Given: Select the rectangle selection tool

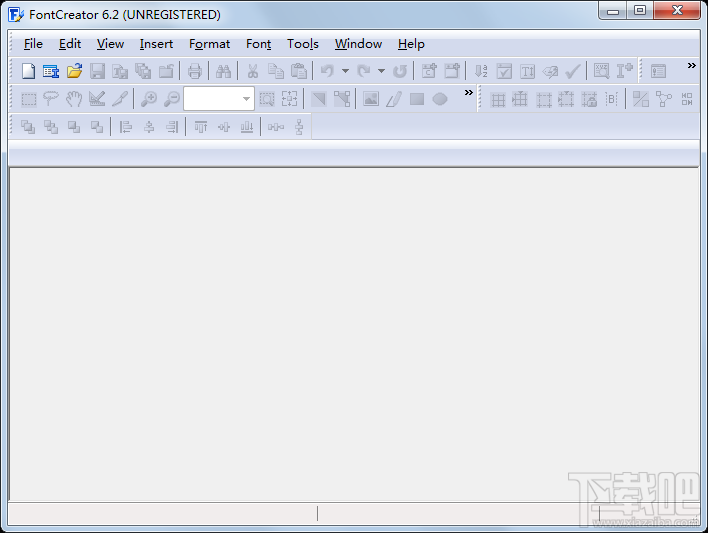Looking at the screenshot, I should coord(29,99).
